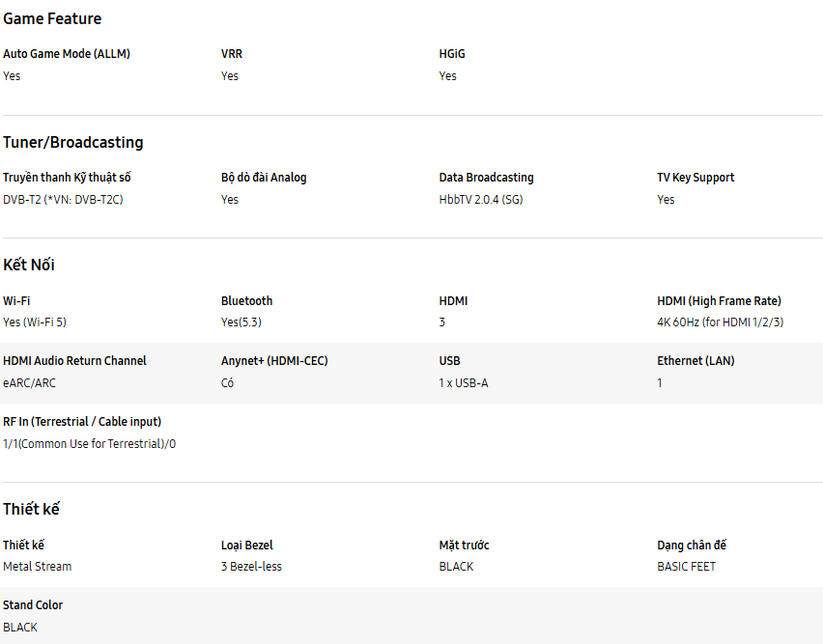Select the Auto Game Mode (ALLM) label
Image resolution: width=823 pixels, height=644 pixels.
tap(67, 54)
